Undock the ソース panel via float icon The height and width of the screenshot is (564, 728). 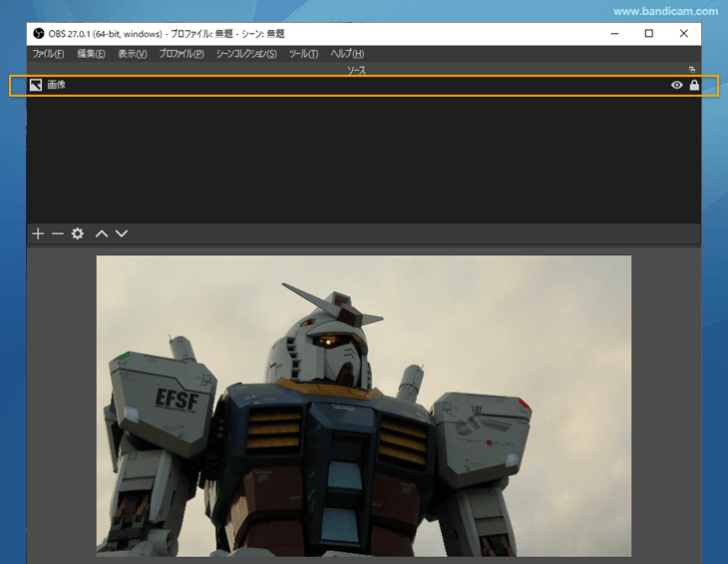(692, 70)
